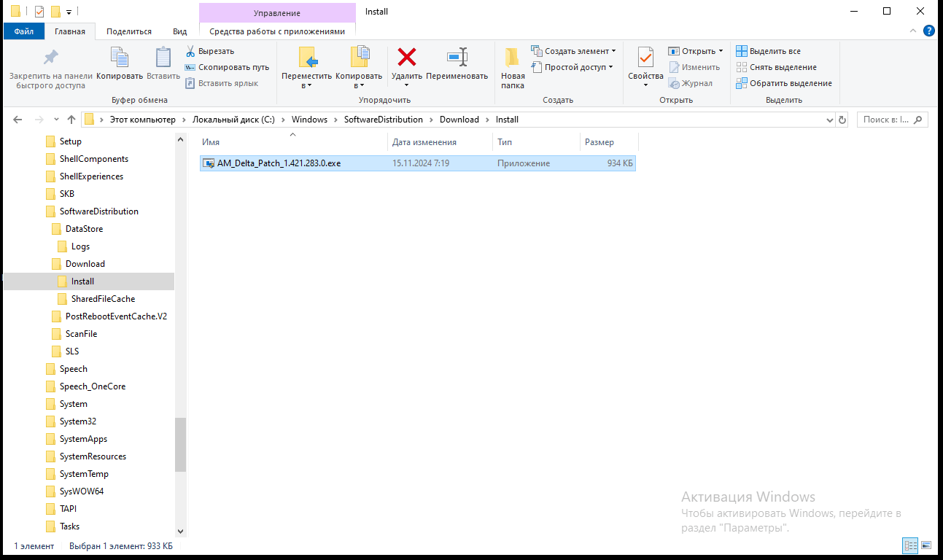Select all items with Выделить все
The height and width of the screenshot is (560, 943).
click(775, 50)
